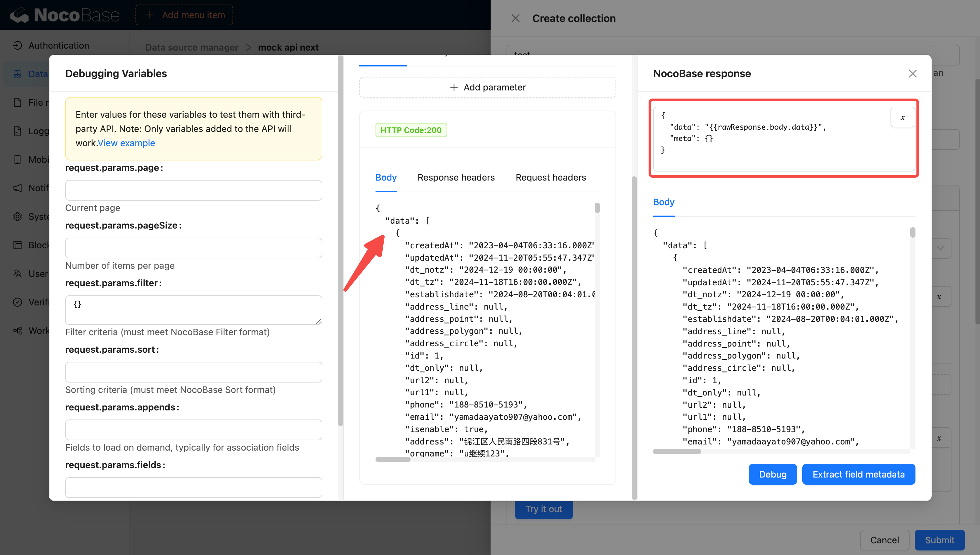Click the request.params.filter text area
This screenshot has height=555, width=980.
(x=193, y=310)
